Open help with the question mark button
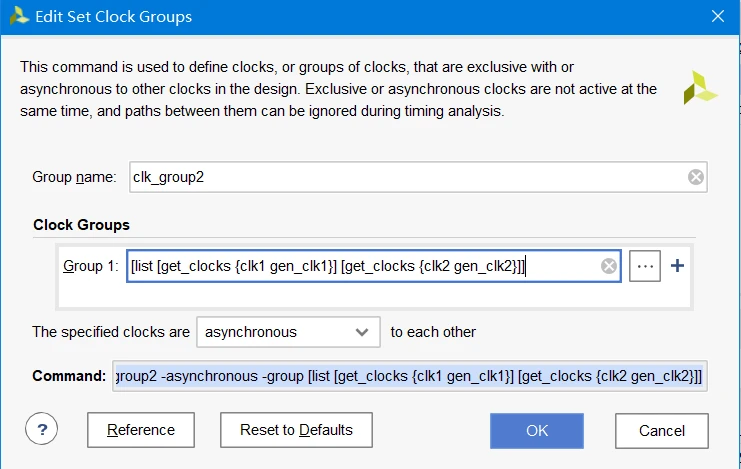The height and width of the screenshot is (469, 741). (x=41, y=430)
